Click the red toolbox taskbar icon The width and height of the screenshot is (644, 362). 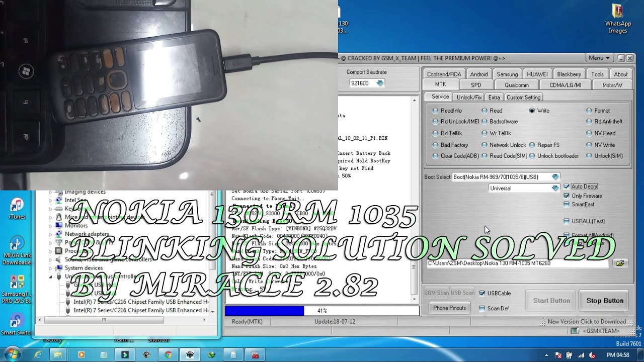(255, 355)
